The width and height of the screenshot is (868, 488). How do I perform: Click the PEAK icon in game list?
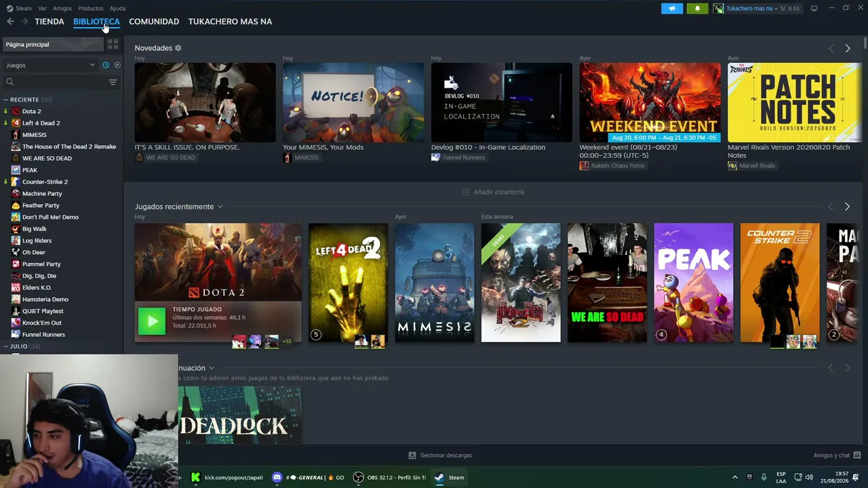pos(16,170)
